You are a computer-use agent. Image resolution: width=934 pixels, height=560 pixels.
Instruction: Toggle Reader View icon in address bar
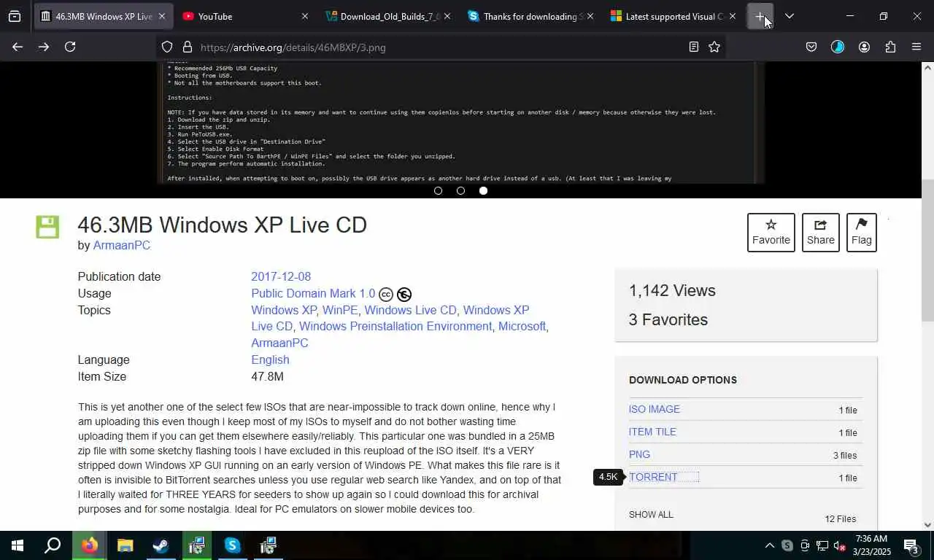(x=693, y=47)
